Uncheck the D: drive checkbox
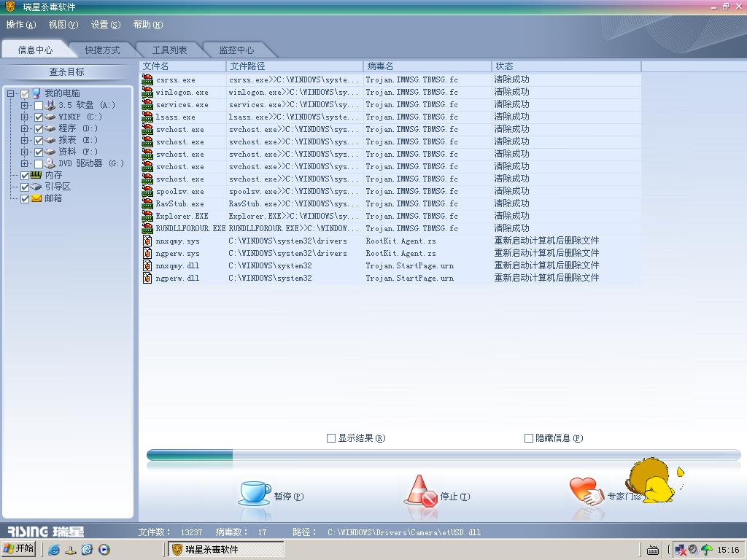This screenshot has width=747, height=560. pyautogui.click(x=39, y=128)
